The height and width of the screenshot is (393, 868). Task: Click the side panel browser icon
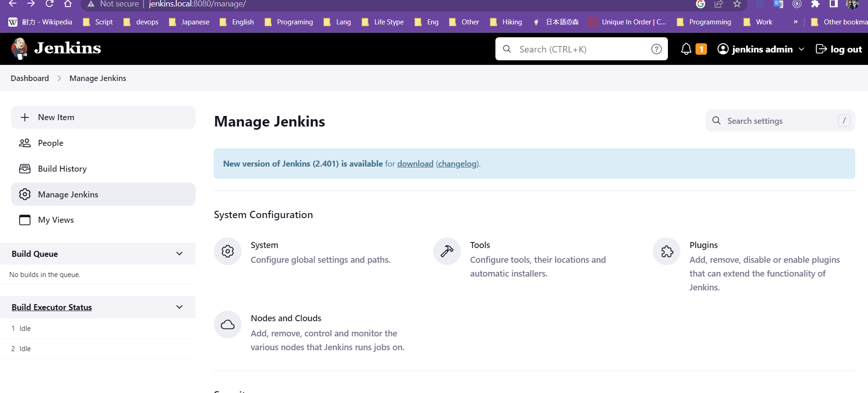(x=834, y=4)
